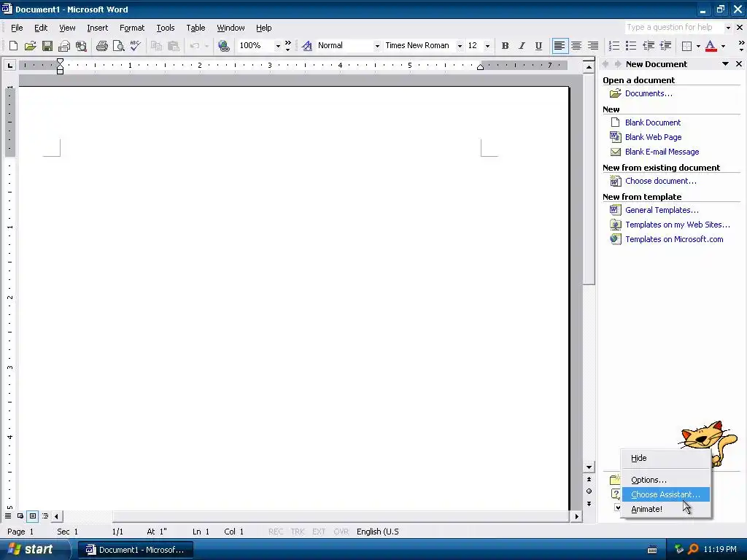Image resolution: width=747 pixels, height=560 pixels.
Task: Click Templates on Microsoft.com link
Action: pyautogui.click(x=674, y=239)
